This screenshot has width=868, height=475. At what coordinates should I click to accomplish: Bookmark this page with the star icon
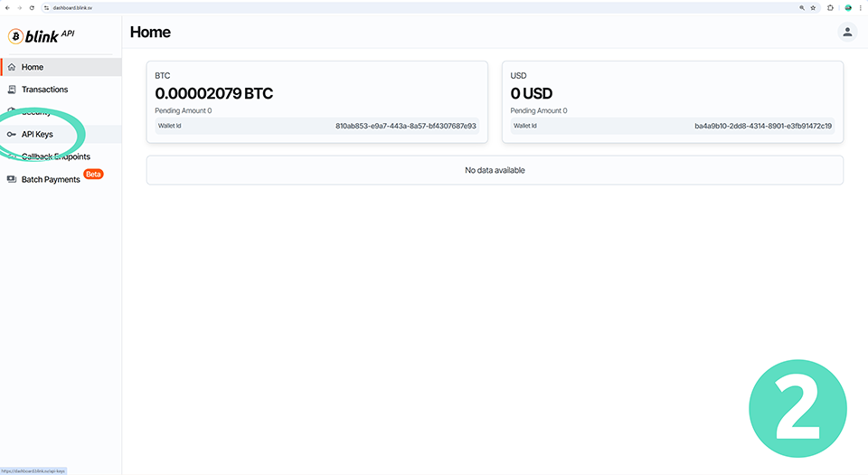click(813, 7)
